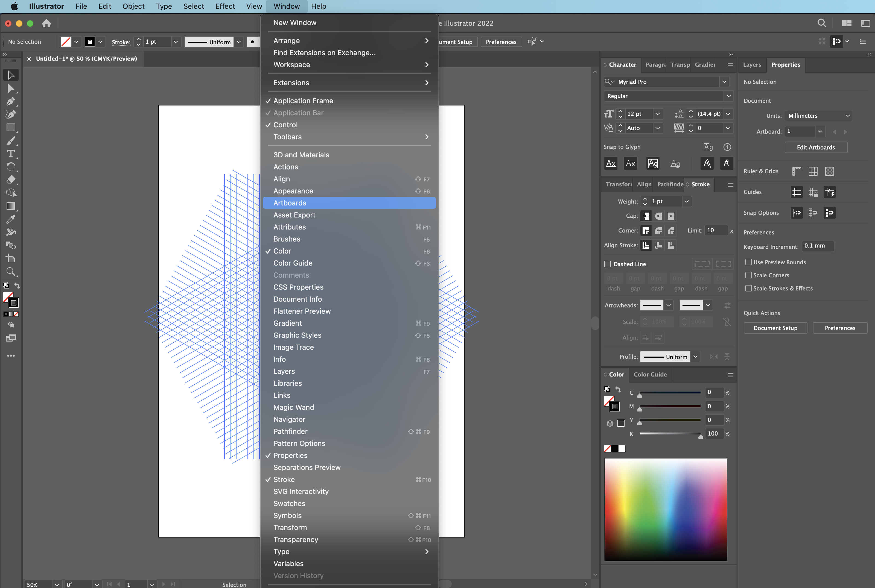Image resolution: width=875 pixels, height=588 pixels.
Task: Expand the Myriad Pro font dropdown
Action: point(724,82)
